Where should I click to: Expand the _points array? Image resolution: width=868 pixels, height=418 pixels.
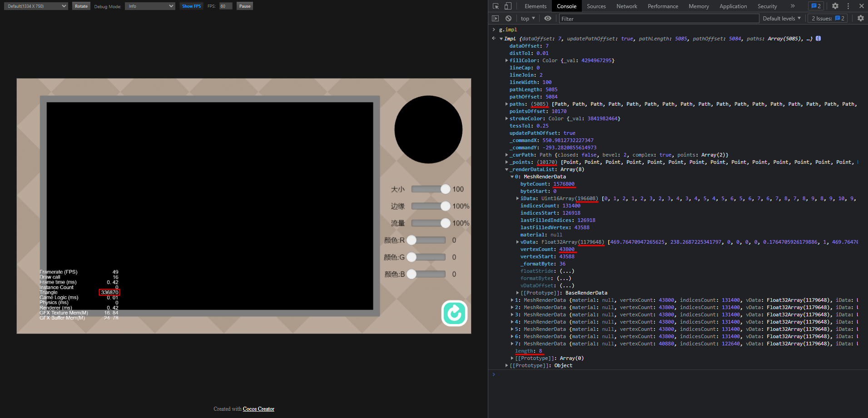click(506, 162)
